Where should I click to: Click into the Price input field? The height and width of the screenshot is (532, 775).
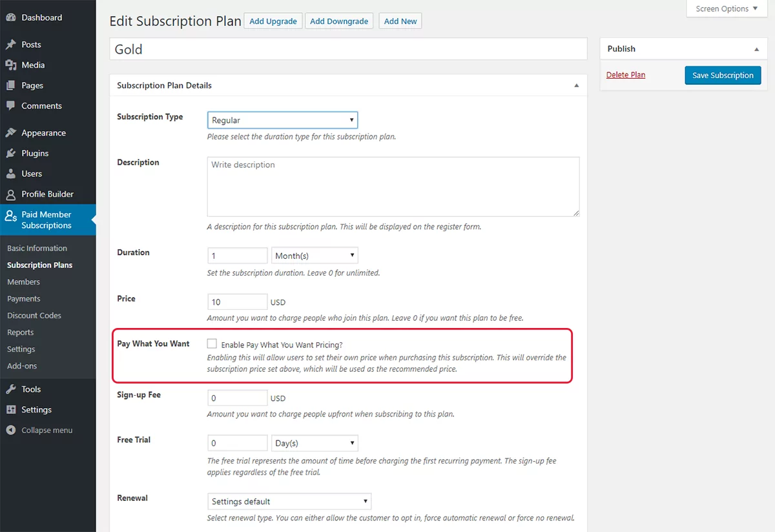coord(237,302)
